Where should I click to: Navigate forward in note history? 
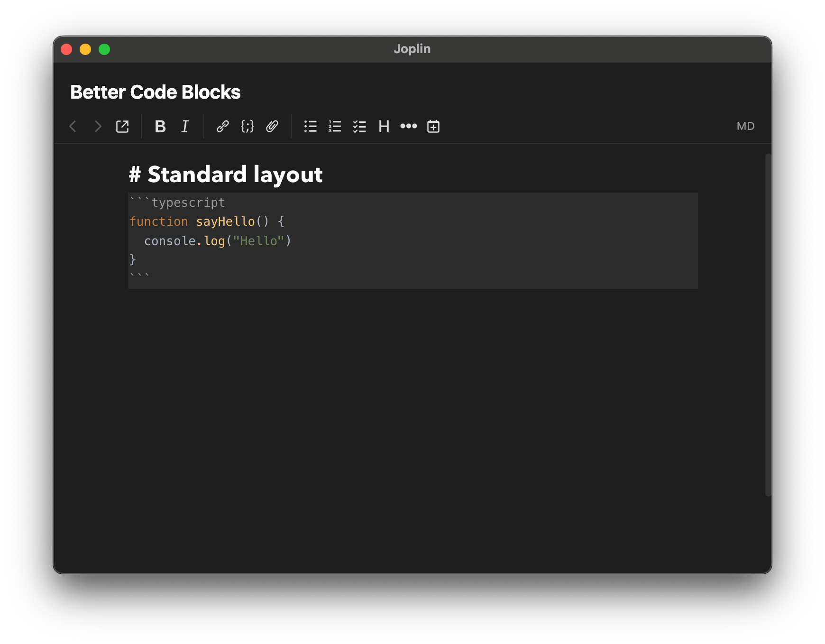pyautogui.click(x=98, y=126)
